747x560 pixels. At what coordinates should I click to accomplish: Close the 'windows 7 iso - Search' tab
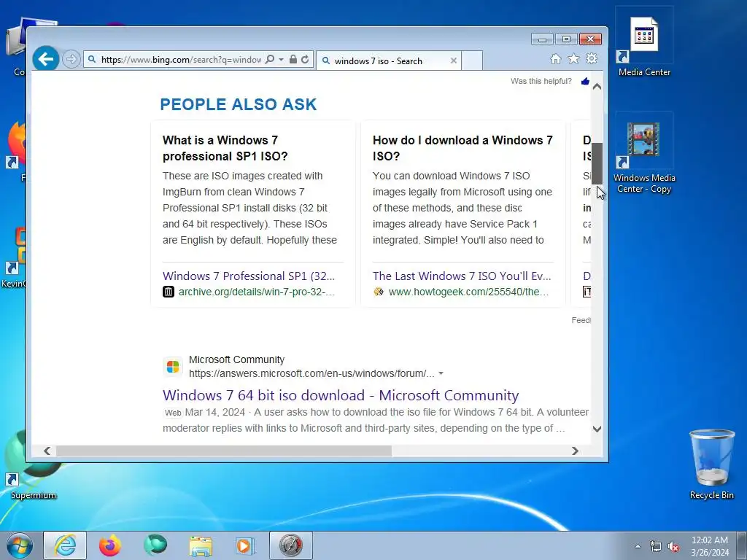click(x=454, y=61)
